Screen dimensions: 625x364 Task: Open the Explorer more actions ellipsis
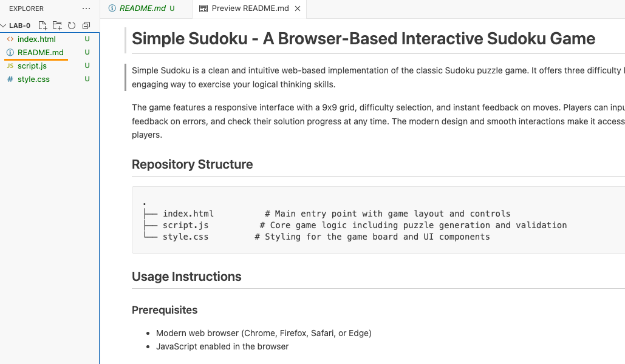coord(86,8)
